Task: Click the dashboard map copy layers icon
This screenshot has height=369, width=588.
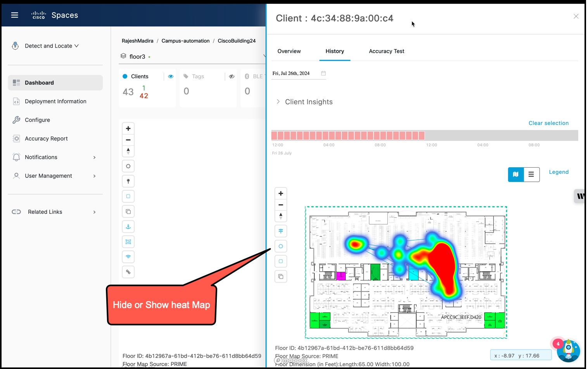Action: tap(128, 211)
